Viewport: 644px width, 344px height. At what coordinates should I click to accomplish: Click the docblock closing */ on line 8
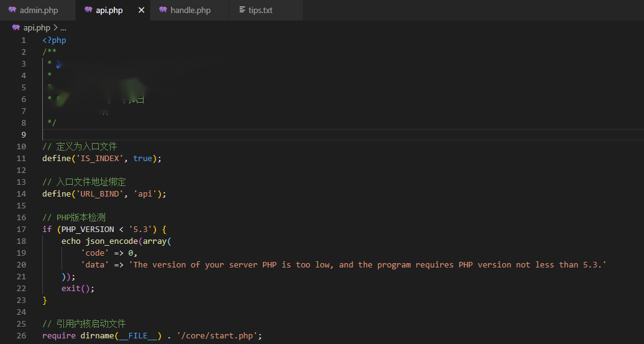(52, 123)
